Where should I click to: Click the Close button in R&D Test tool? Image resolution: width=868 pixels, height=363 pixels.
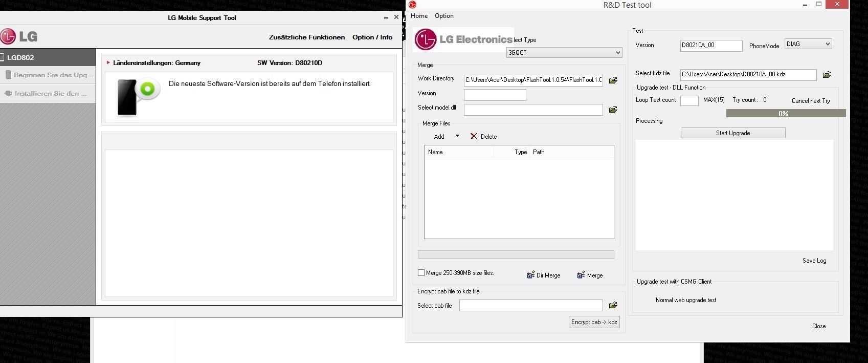pos(819,326)
